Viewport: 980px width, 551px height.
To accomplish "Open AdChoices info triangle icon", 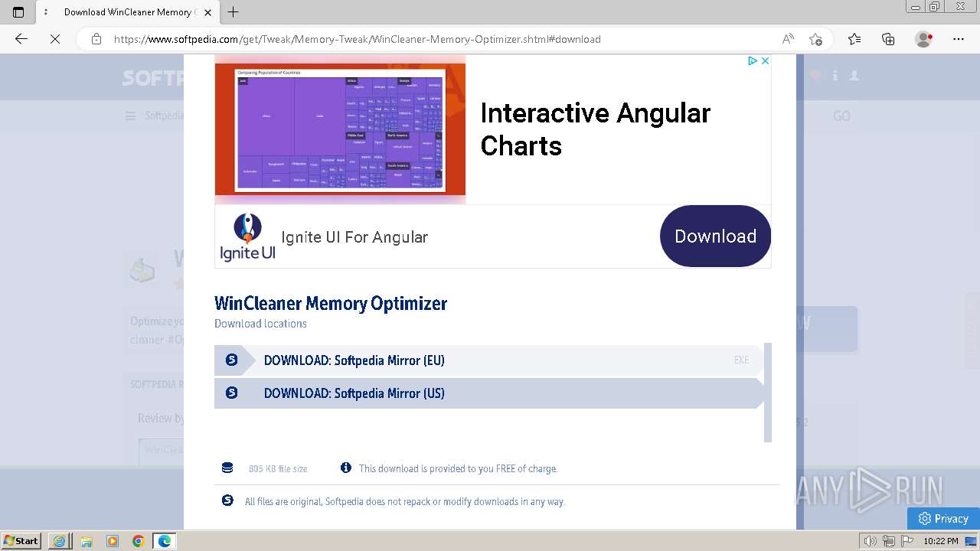I will pos(753,61).
